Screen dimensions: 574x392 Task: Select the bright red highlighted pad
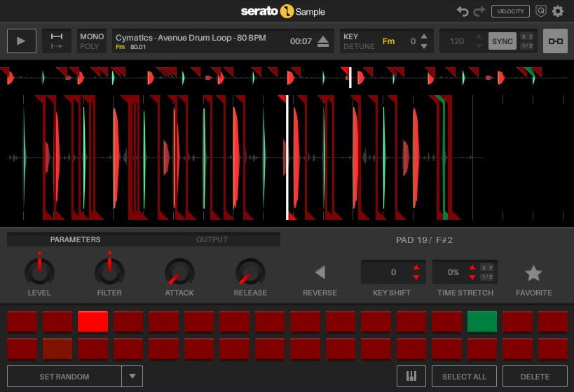pos(93,321)
